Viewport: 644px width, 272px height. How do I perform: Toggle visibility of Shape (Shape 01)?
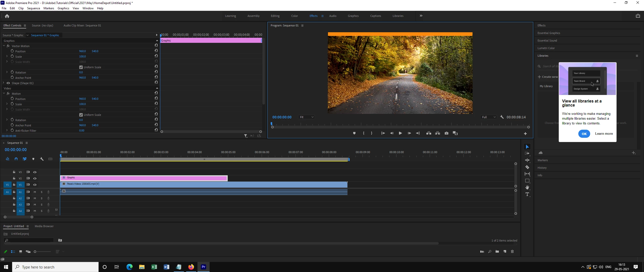click(8, 83)
